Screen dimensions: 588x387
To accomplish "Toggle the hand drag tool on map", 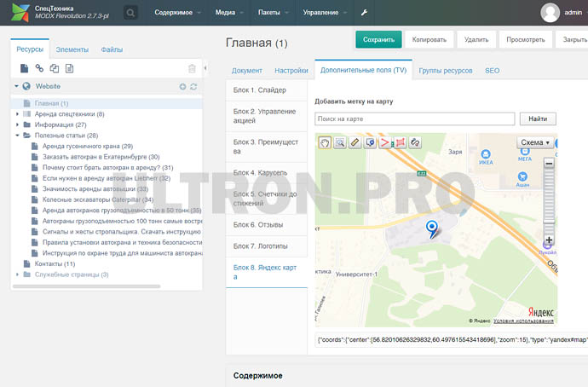I will coord(325,142).
